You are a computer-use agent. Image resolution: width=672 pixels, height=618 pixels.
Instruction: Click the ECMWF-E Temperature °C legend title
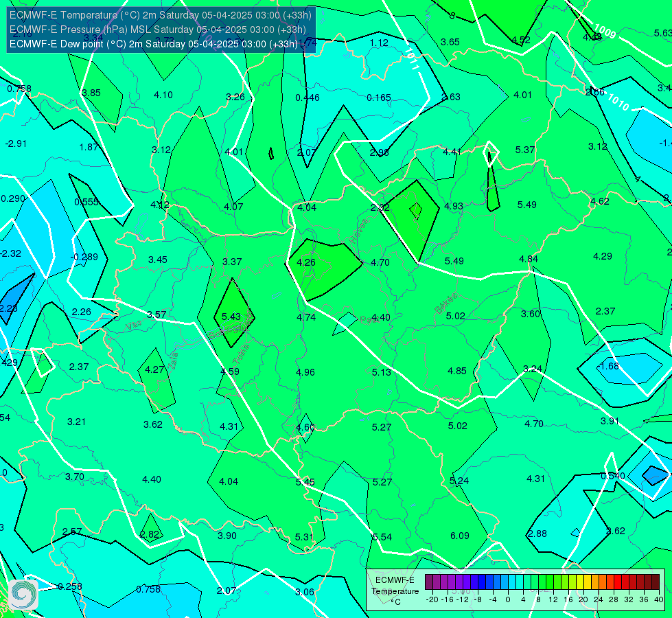(395, 591)
